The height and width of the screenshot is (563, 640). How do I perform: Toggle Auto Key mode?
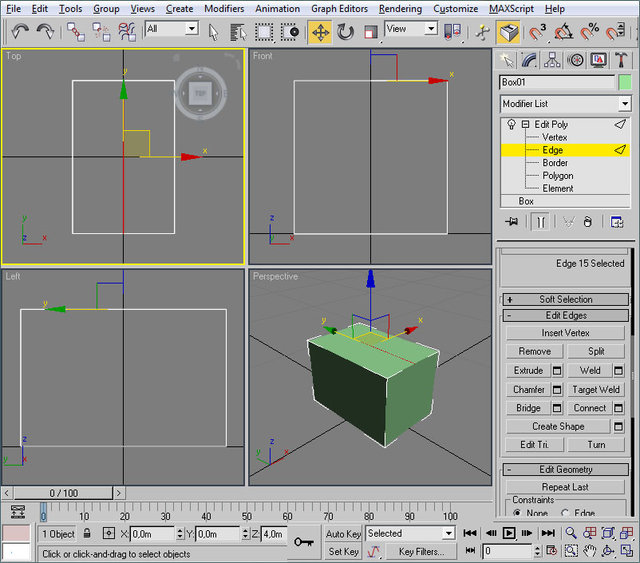tap(343, 534)
